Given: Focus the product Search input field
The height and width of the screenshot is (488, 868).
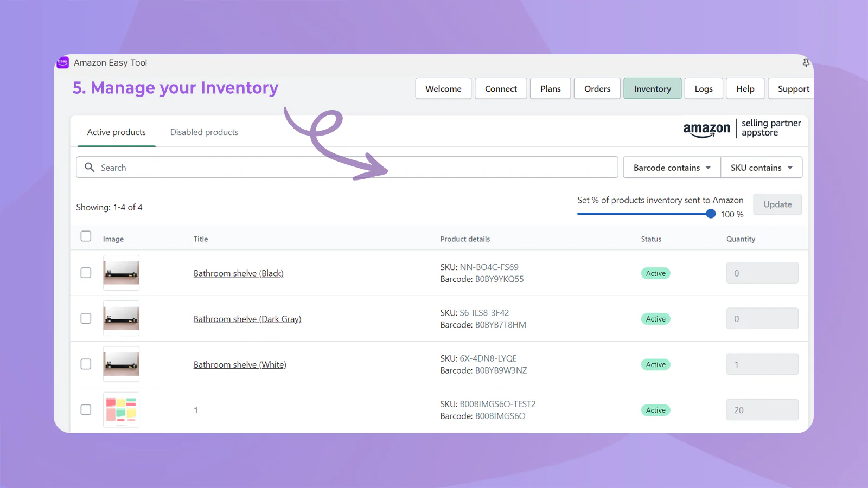Looking at the screenshot, I should click(x=353, y=168).
